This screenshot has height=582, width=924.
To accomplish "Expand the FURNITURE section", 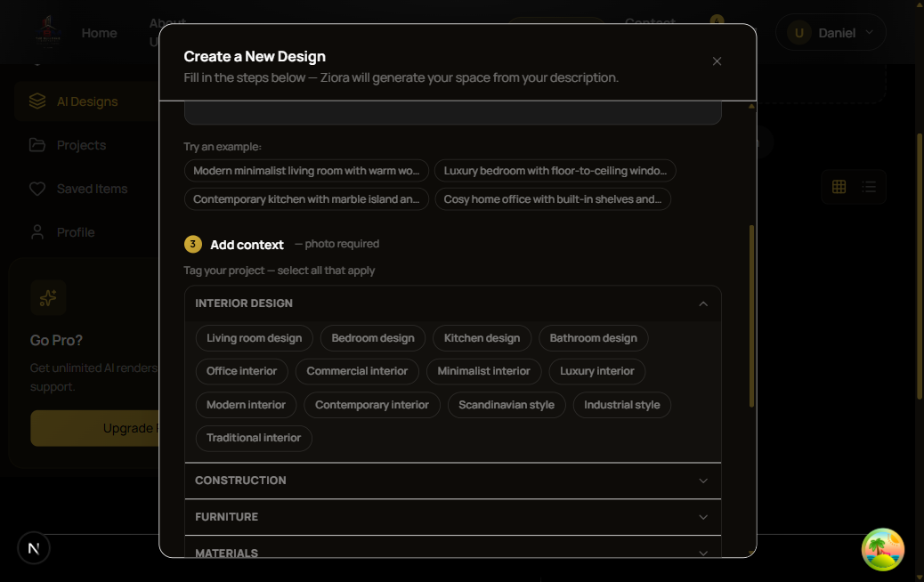I will click(452, 517).
